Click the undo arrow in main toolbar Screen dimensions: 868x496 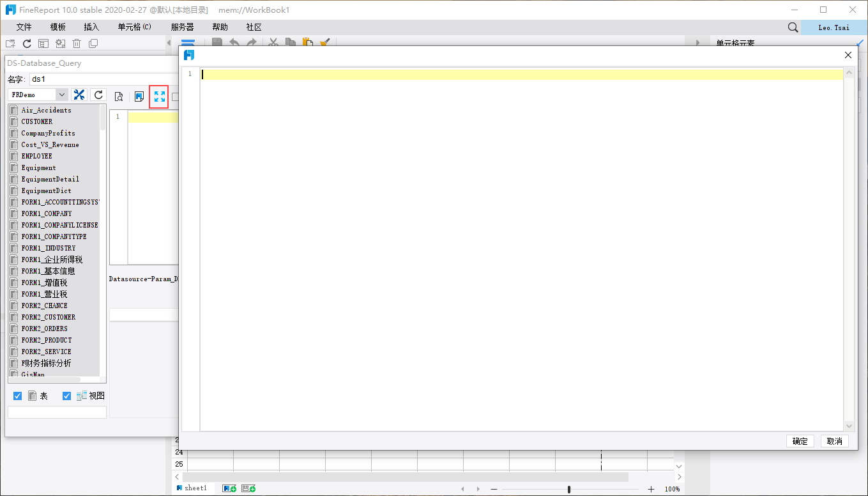click(234, 43)
